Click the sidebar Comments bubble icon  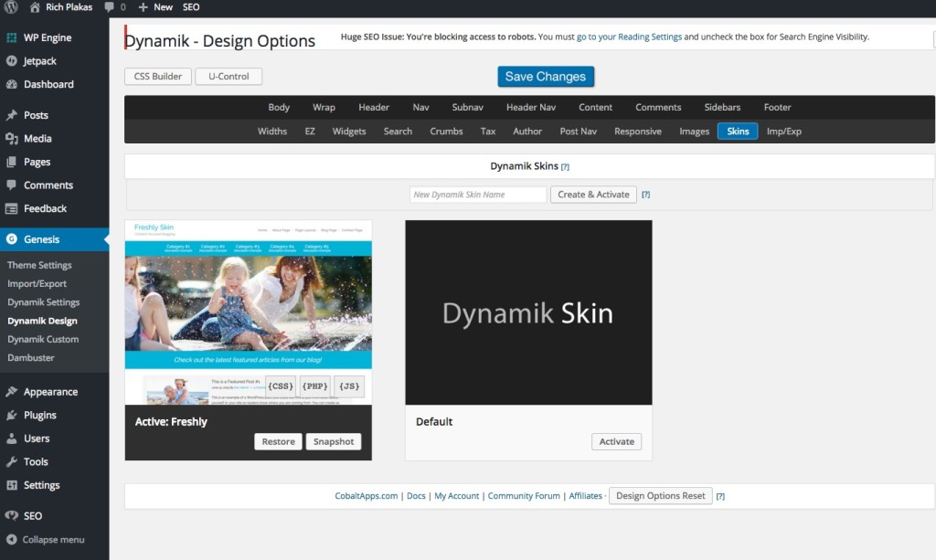pos(11,185)
